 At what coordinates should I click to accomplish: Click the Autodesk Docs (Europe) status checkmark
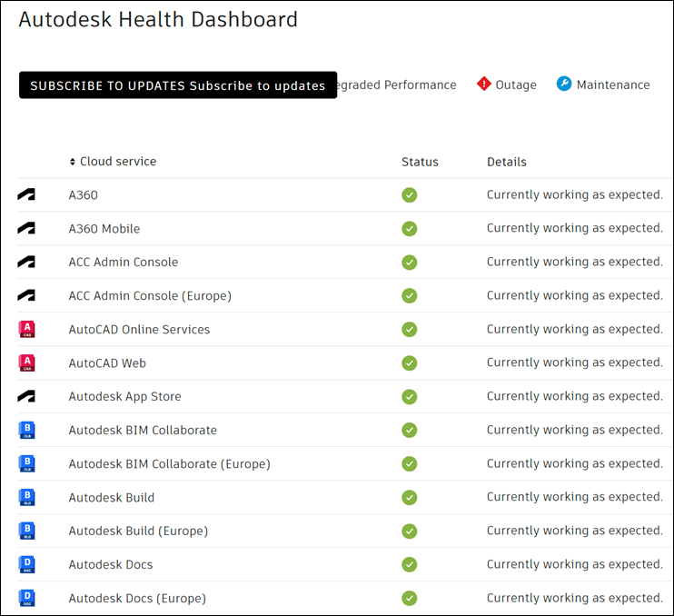click(410, 598)
